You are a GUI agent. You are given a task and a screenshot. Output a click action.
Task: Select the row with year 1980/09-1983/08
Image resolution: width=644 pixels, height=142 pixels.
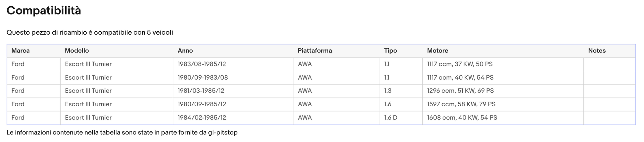click(321, 78)
